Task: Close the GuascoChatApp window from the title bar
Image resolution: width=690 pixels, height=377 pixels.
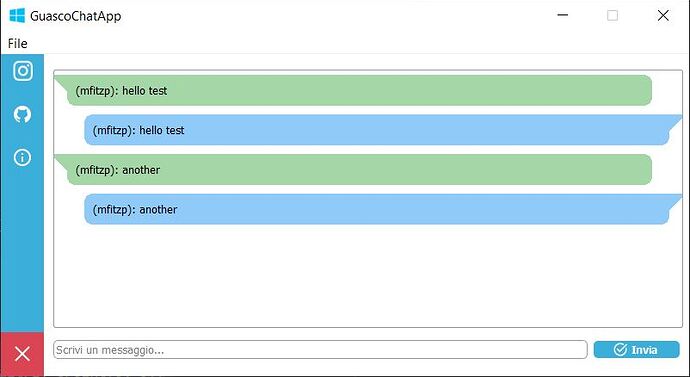Action: pyautogui.click(x=663, y=15)
